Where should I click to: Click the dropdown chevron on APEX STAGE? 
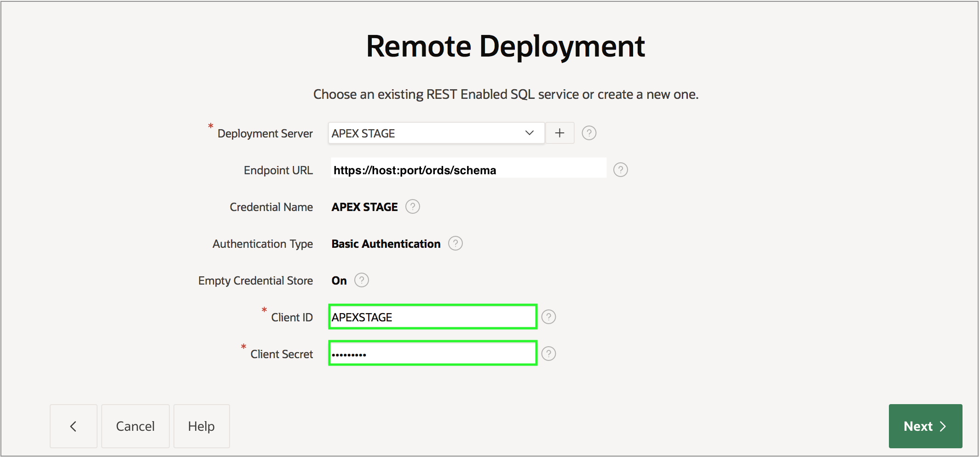point(529,133)
